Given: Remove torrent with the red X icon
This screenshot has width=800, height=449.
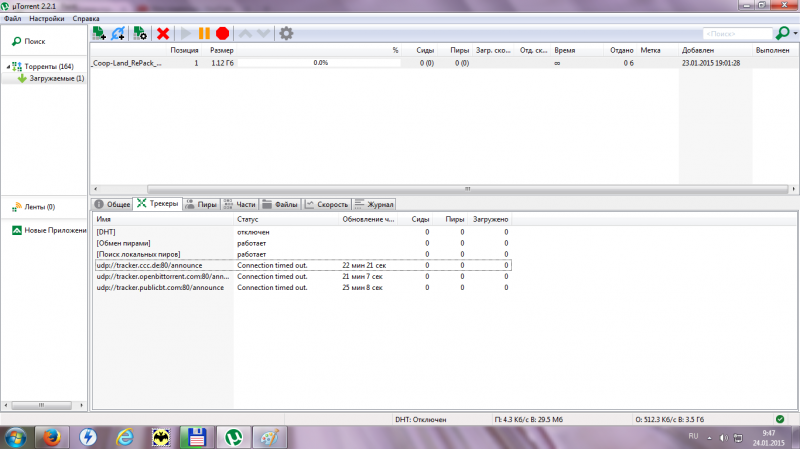Looking at the screenshot, I should pyautogui.click(x=163, y=34).
